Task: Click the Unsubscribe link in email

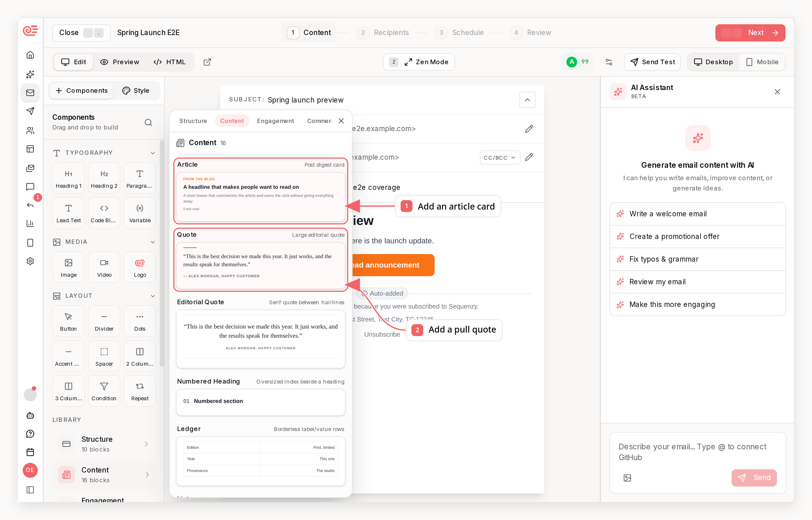Action: point(382,334)
